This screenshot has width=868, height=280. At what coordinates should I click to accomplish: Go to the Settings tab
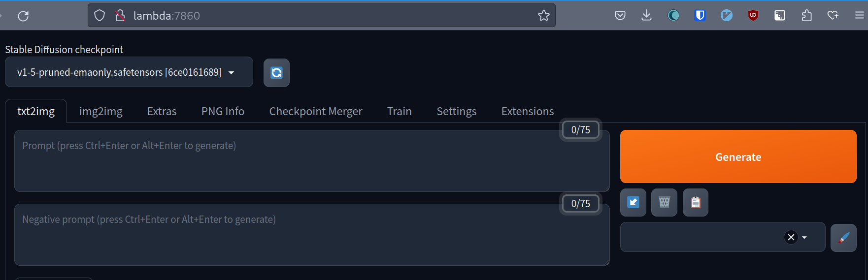click(x=457, y=111)
